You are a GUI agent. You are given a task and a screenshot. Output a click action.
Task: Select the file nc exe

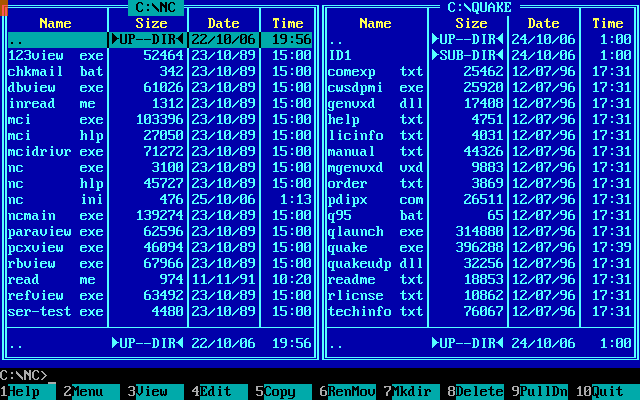(160, 167)
